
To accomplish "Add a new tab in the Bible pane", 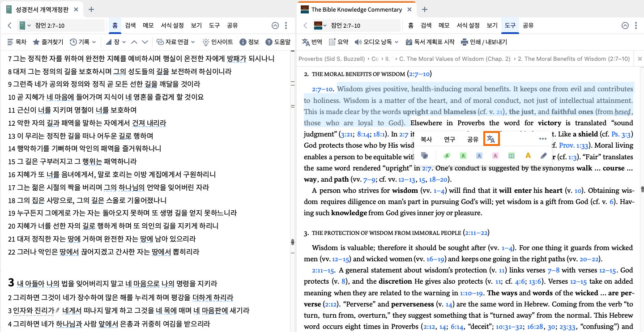I will 91,9.
